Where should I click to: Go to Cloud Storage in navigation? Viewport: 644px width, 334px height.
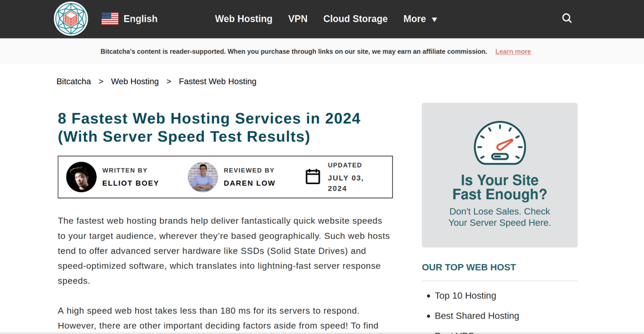pos(355,19)
